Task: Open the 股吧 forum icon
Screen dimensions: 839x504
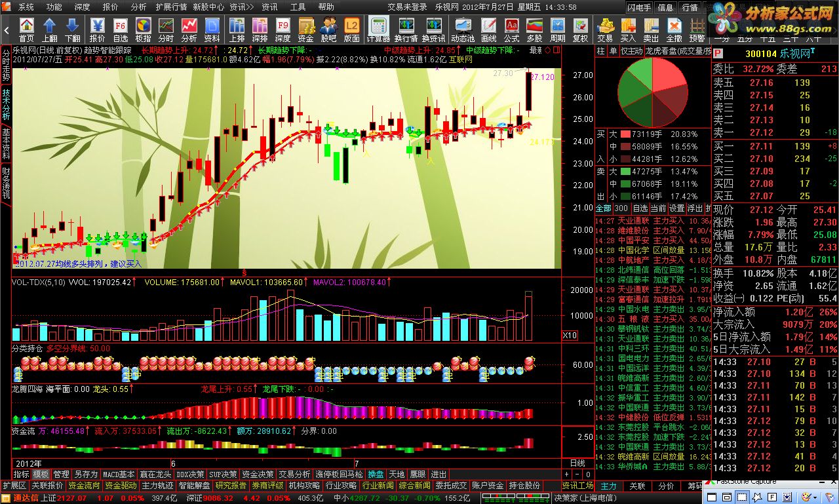Action: 328,30
